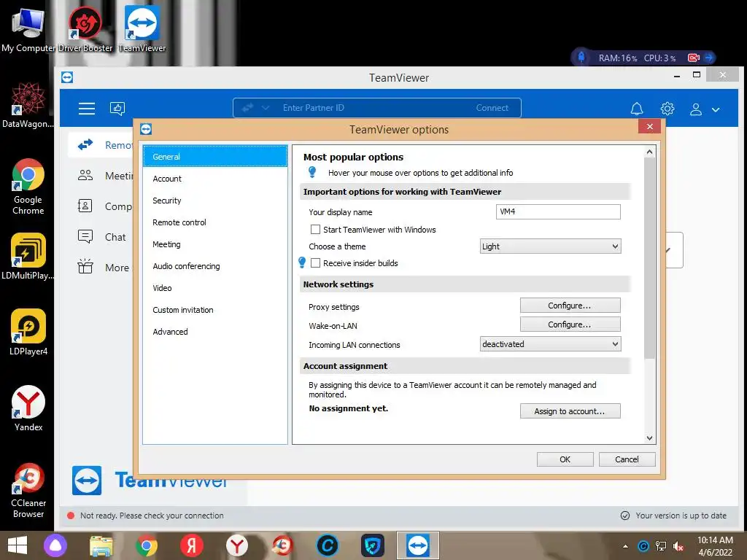Image resolution: width=747 pixels, height=560 pixels.
Task: Open the Choose a theme dropdown
Action: coord(550,246)
